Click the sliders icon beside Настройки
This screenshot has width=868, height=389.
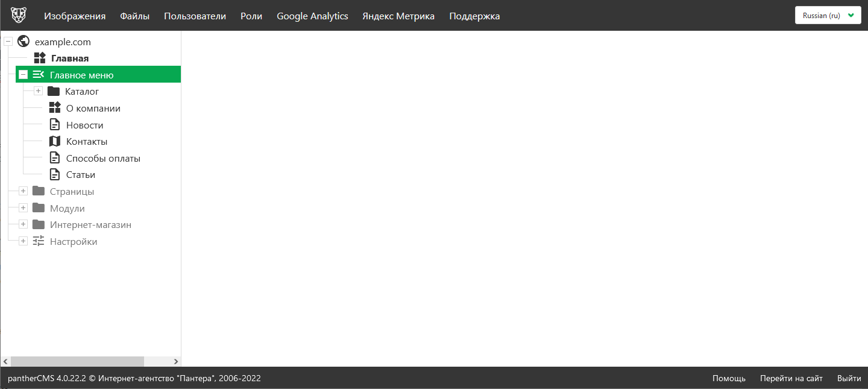(x=39, y=241)
